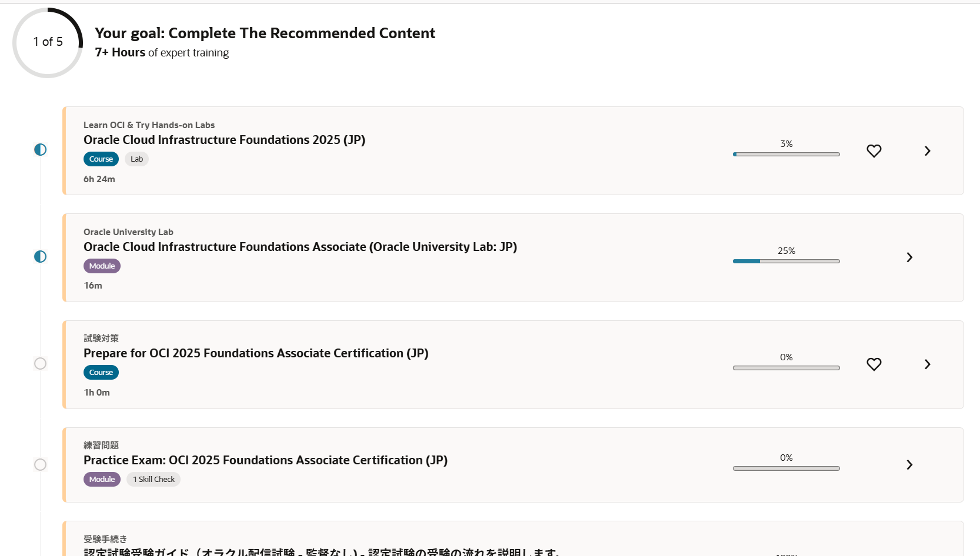Expand the Oracle University Lab card chevron
The image size is (980, 556).
pyautogui.click(x=909, y=257)
